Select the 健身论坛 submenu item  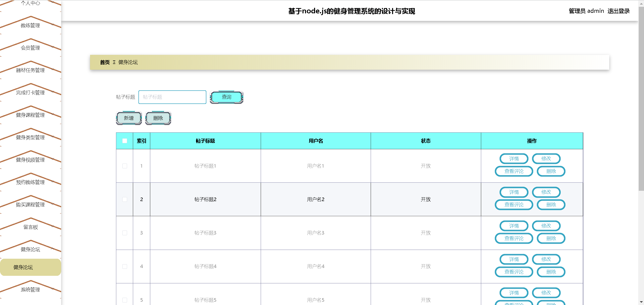point(23,267)
